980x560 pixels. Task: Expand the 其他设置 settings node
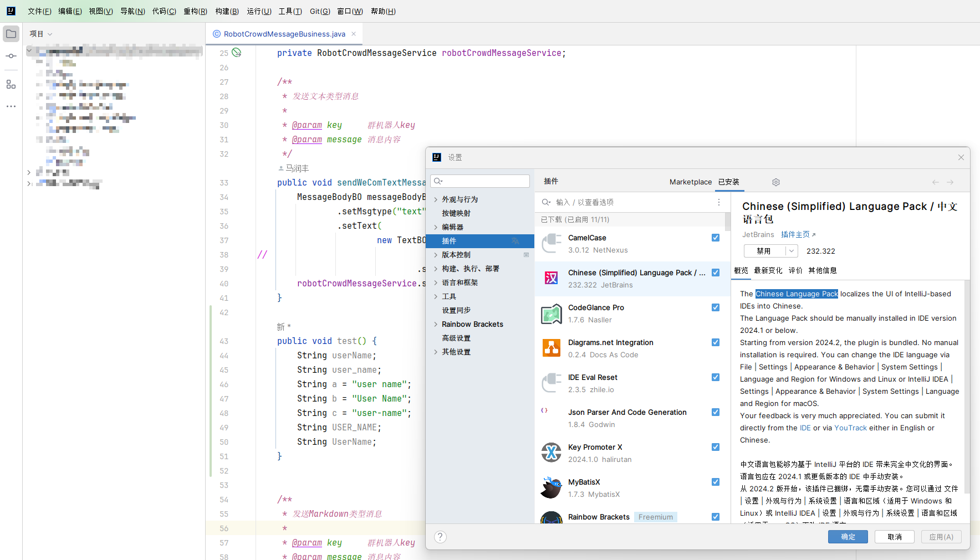click(436, 352)
